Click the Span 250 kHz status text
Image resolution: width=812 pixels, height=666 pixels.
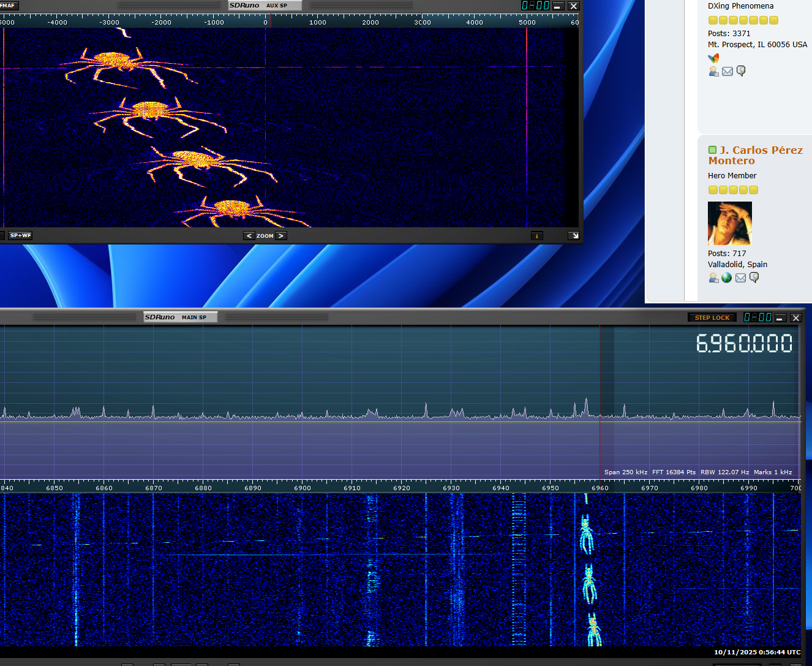tap(626, 472)
